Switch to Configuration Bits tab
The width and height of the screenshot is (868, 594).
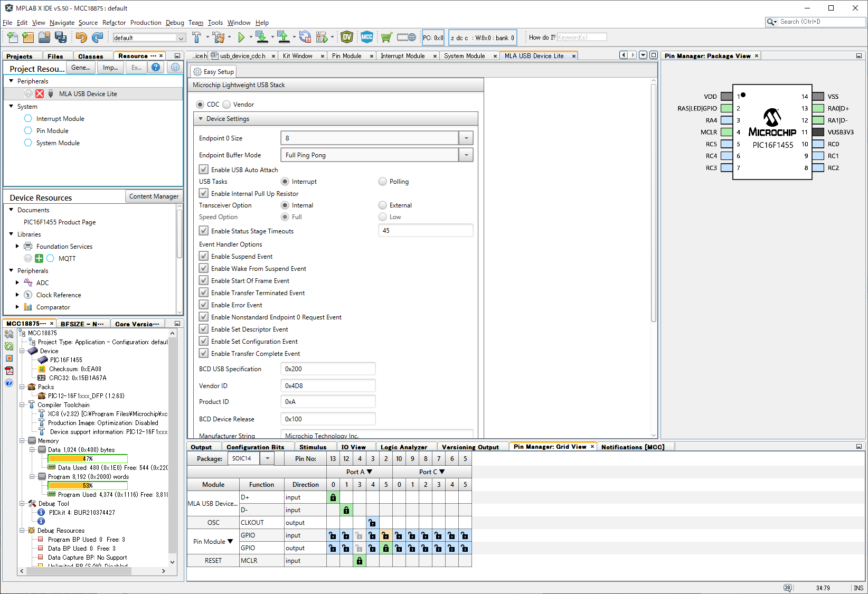tap(255, 447)
